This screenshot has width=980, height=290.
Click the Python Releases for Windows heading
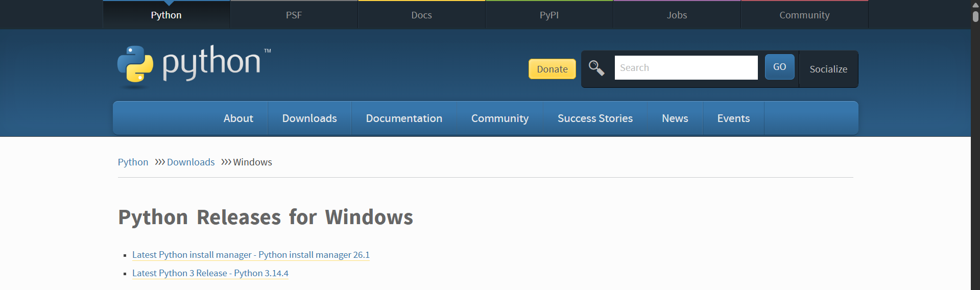pyautogui.click(x=266, y=217)
